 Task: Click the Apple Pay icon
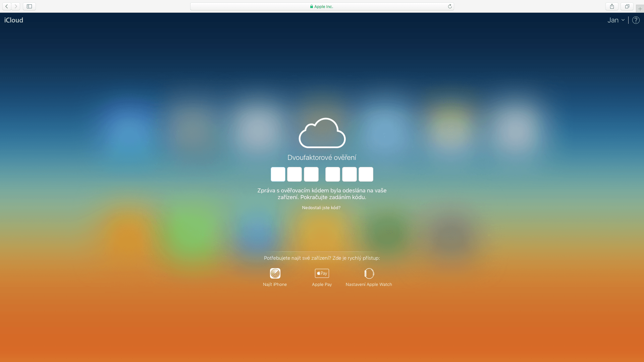coord(322,274)
